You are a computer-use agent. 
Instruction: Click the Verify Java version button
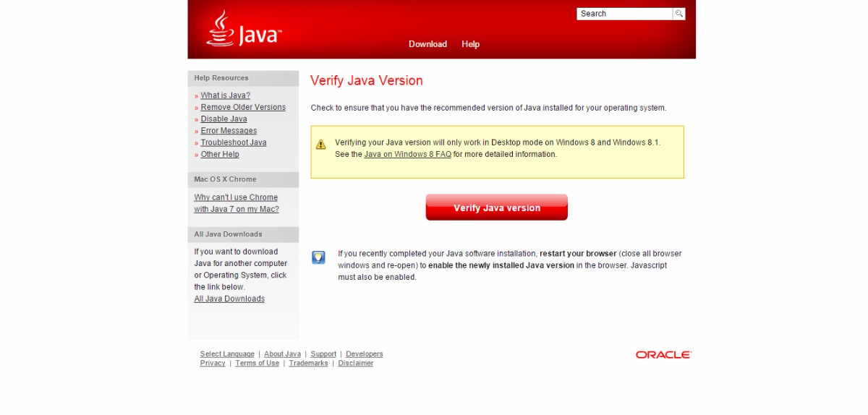[496, 208]
